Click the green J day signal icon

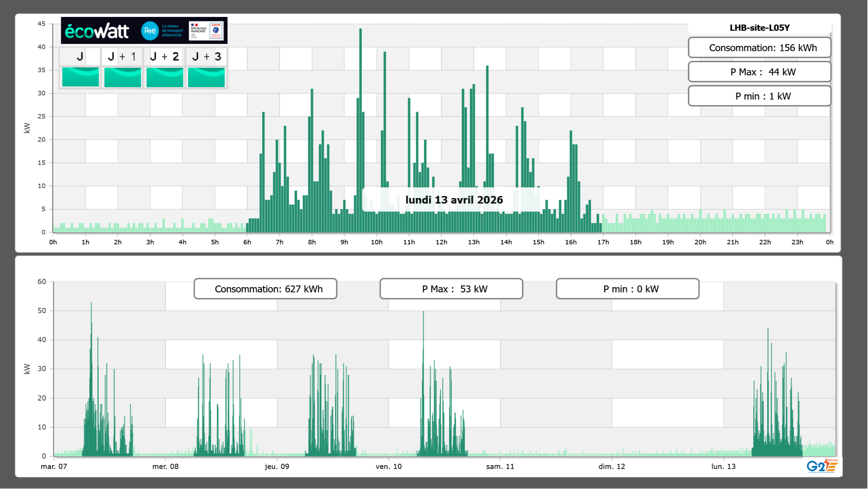tap(81, 77)
